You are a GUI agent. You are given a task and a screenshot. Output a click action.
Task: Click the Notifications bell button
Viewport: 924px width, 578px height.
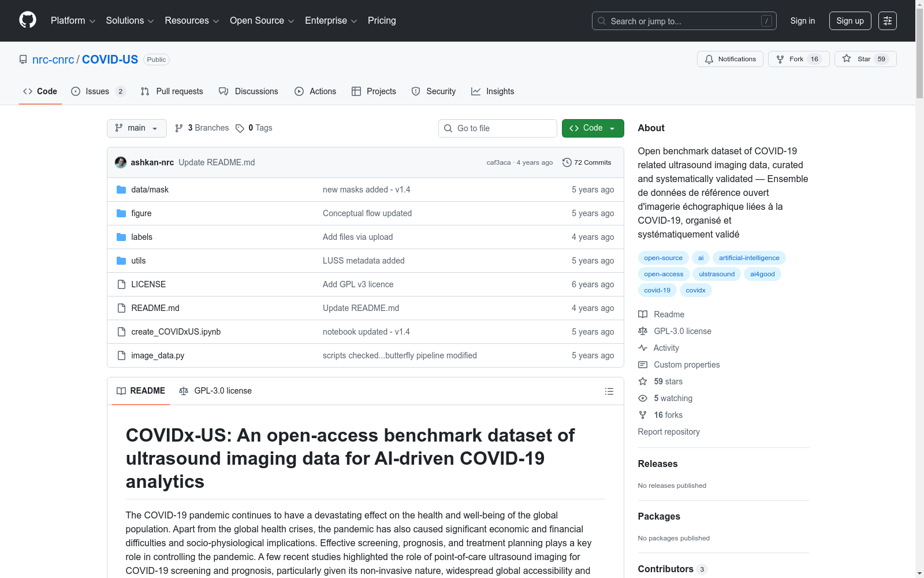point(730,59)
